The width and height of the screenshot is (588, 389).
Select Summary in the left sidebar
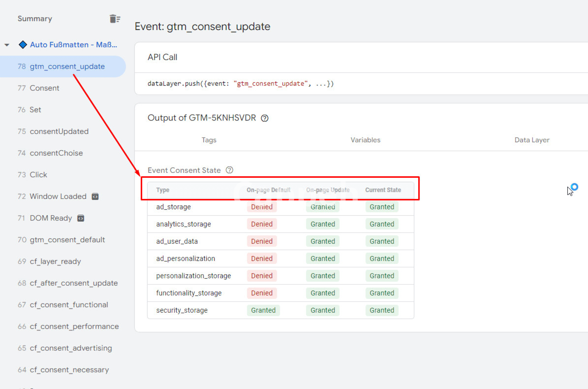click(35, 19)
